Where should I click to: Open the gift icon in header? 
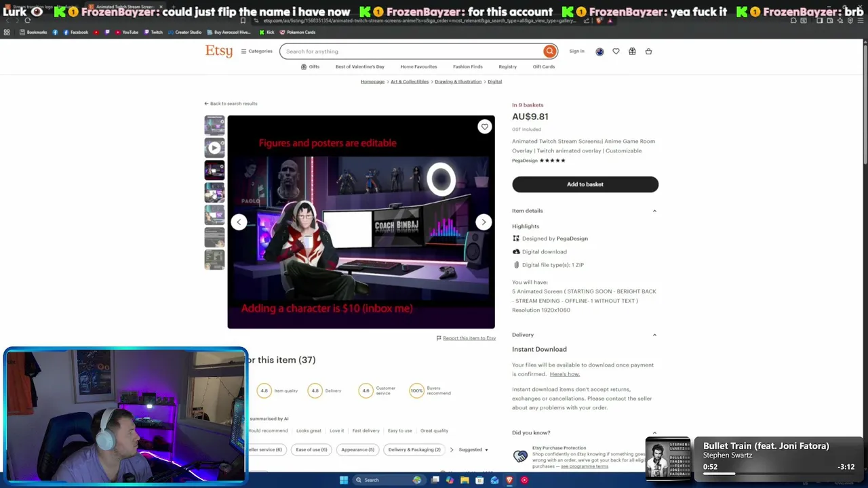pyautogui.click(x=632, y=52)
